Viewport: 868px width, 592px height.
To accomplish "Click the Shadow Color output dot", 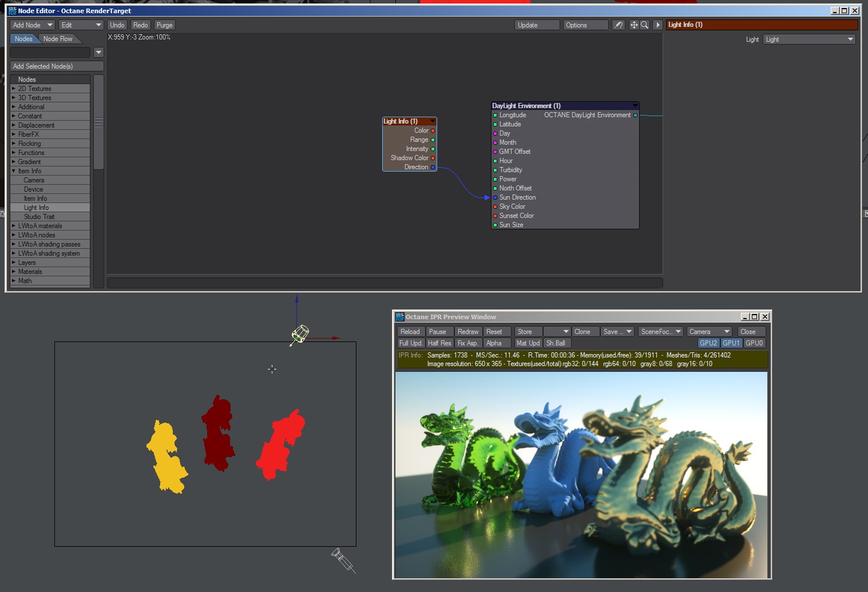I will click(x=433, y=158).
